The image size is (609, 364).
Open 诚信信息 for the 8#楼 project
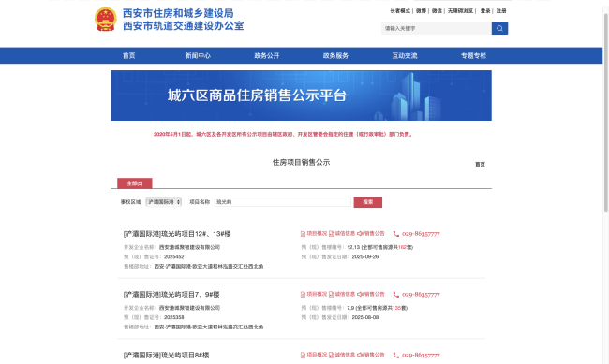342,355
